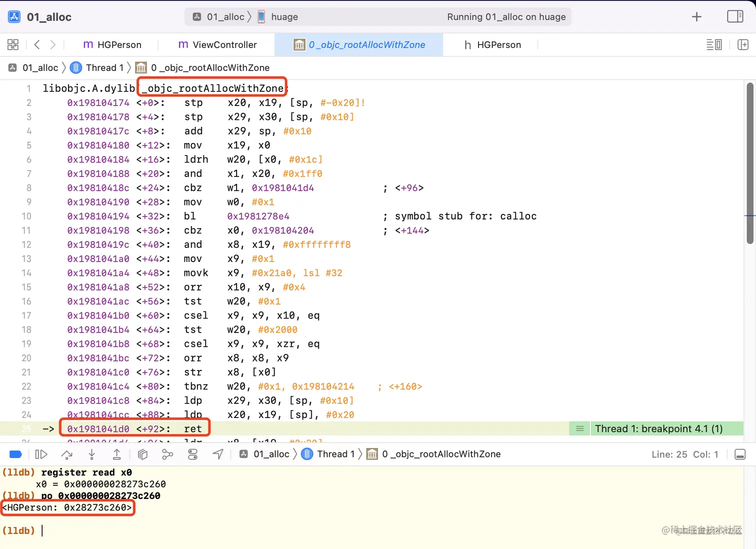Open the Thread 1 jump bar breadcrumb
756x549 pixels.
97,67
